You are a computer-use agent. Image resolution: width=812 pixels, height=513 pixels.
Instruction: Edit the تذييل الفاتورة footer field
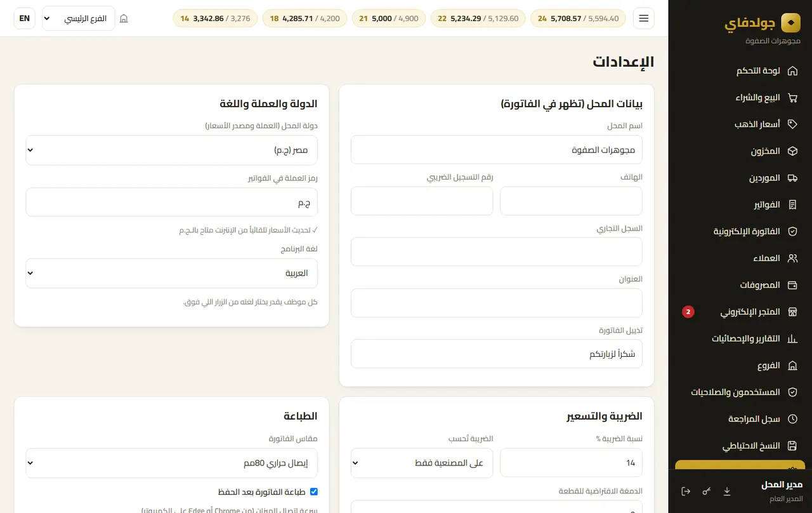[497, 354]
